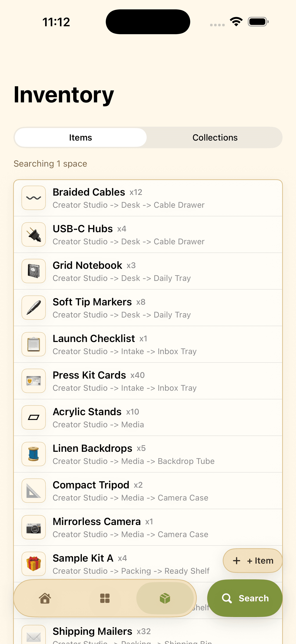This screenshot has width=296, height=644.
Task: Open the Braided Cables item
Action: click(x=148, y=198)
